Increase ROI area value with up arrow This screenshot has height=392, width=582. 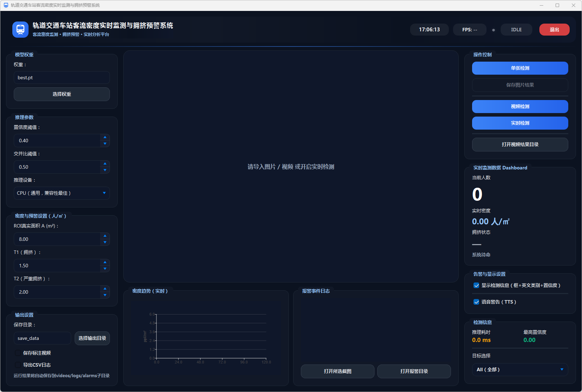click(x=105, y=236)
